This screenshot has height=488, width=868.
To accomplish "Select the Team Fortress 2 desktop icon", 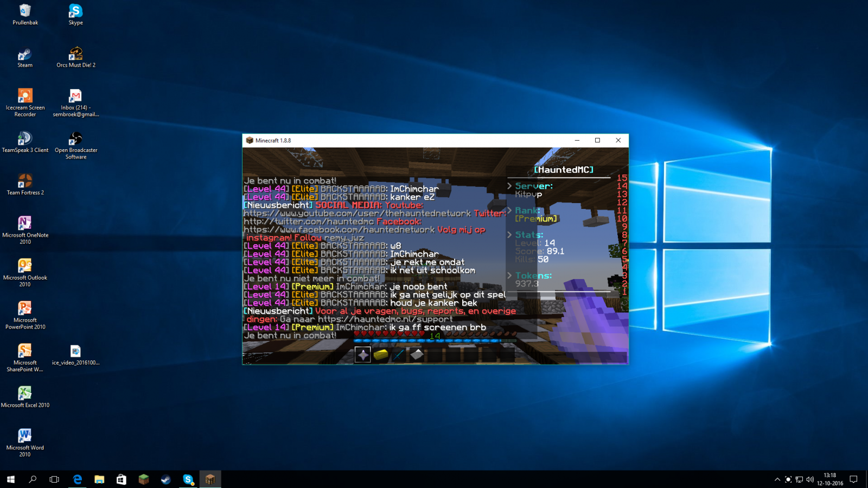I will pos(25,185).
